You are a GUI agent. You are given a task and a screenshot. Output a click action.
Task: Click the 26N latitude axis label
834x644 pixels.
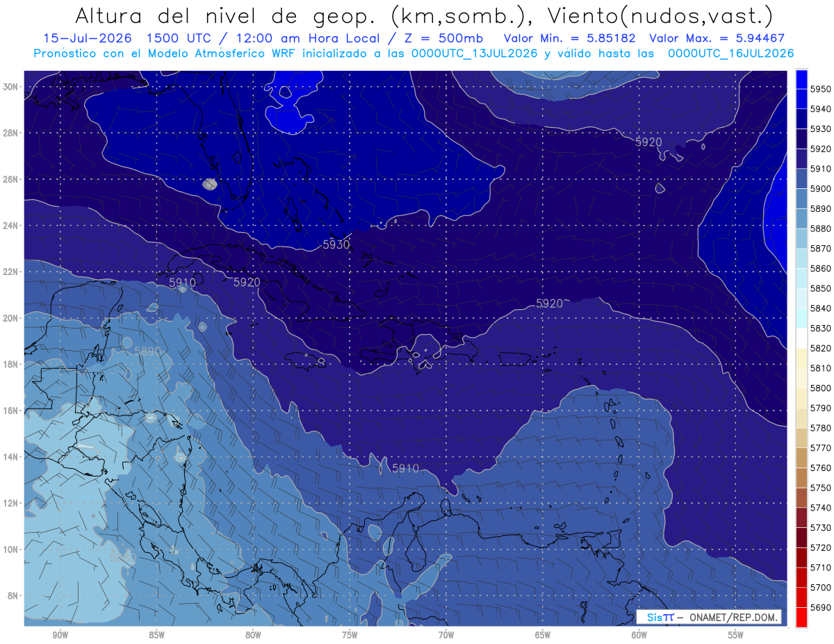[10, 179]
